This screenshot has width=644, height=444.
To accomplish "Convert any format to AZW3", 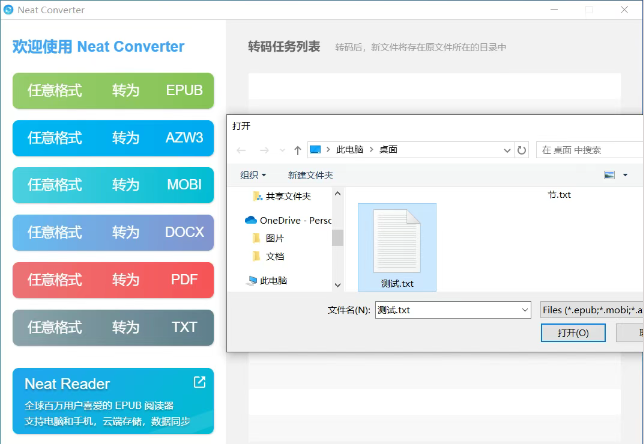I will tap(113, 138).
